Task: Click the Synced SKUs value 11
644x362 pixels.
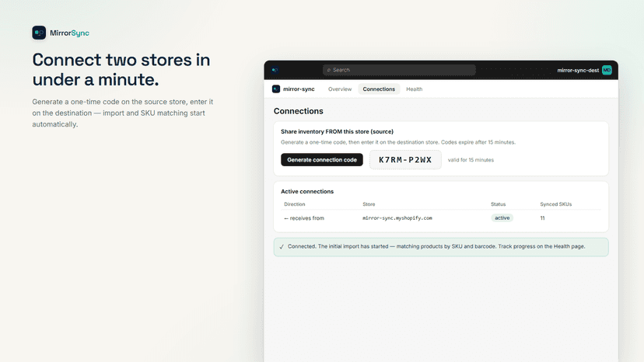Action: [543, 218]
